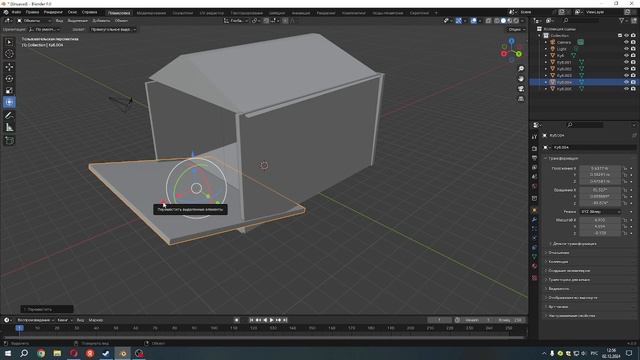Open the Playback menu in timeline

(36, 320)
